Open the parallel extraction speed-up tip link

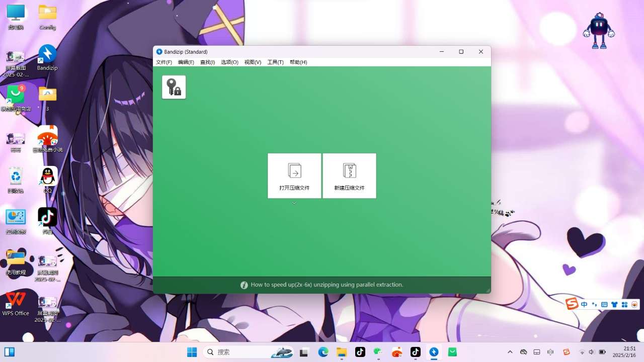pos(327,285)
